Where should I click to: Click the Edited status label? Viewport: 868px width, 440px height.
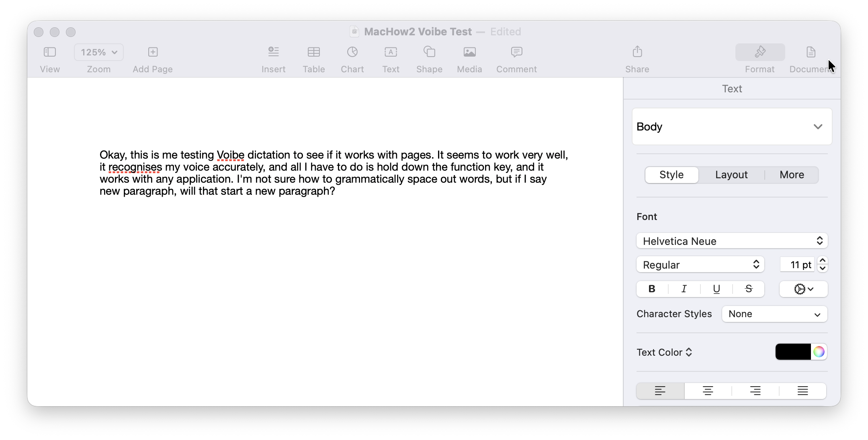[506, 32]
